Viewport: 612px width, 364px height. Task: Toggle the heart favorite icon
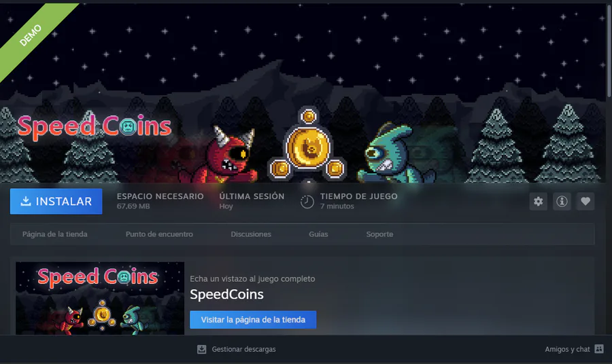[x=585, y=201]
